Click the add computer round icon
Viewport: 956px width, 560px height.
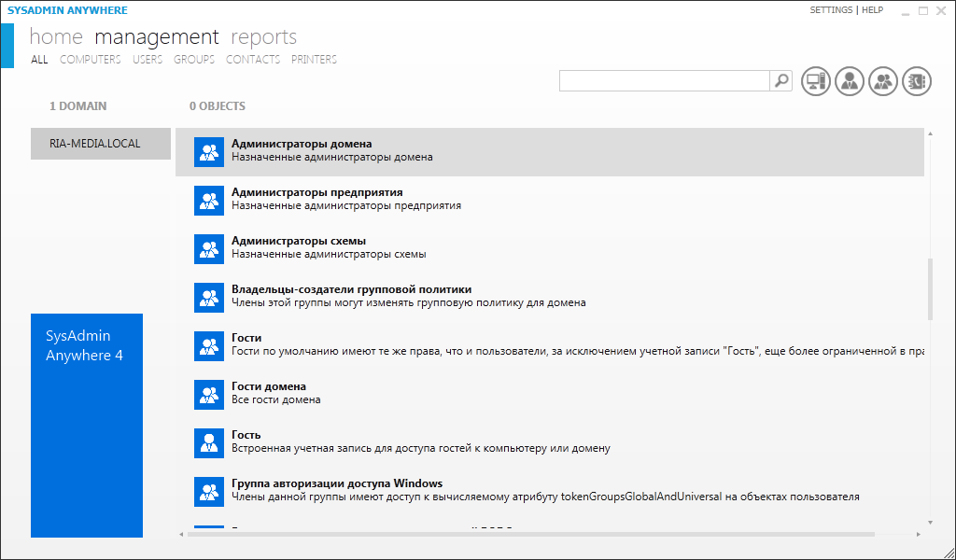pyautogui.click(x=816, y=81)
